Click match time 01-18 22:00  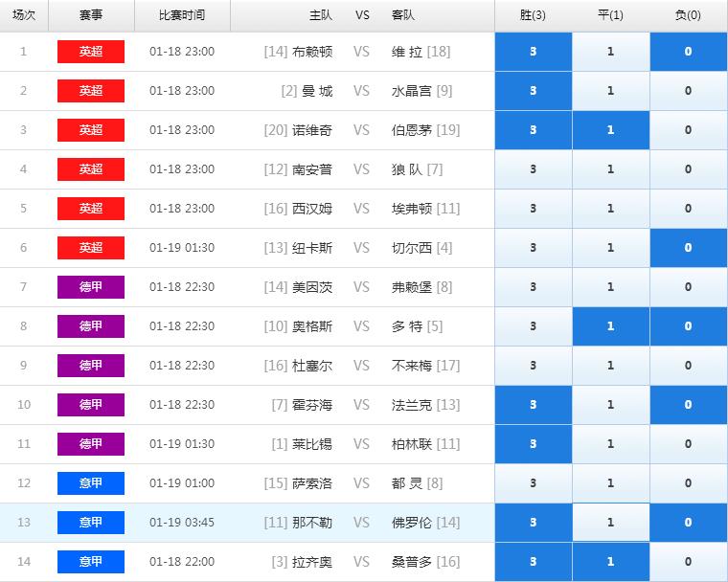point(182,561)
